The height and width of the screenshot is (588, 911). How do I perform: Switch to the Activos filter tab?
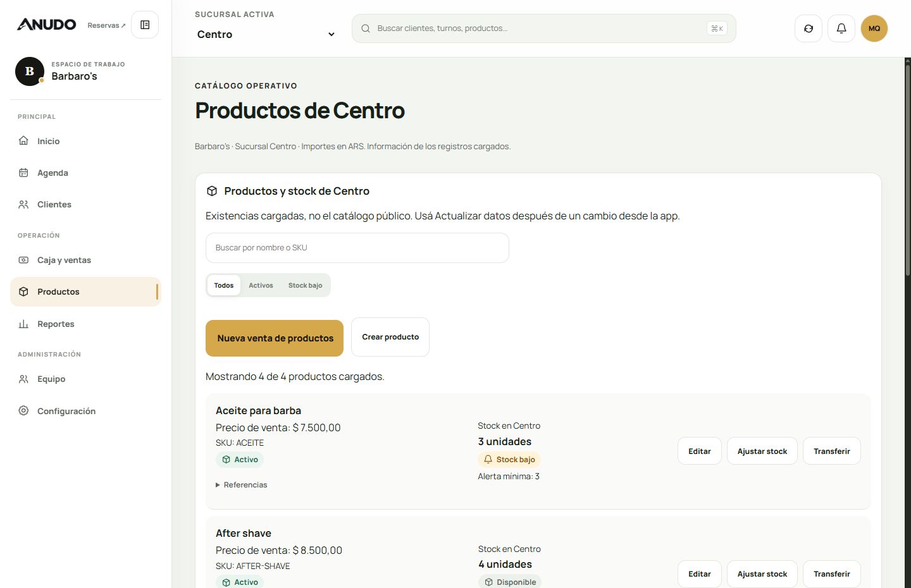(x=261, y=285)
